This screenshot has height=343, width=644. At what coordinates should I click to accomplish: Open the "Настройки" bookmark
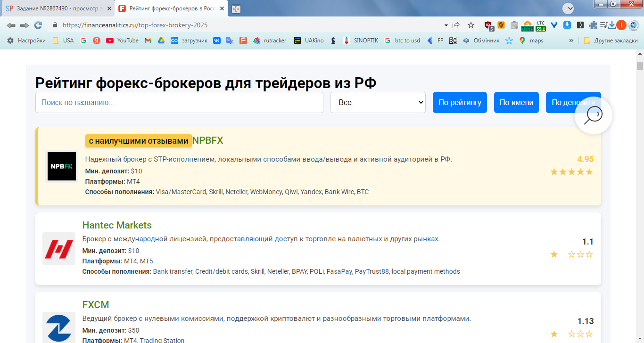26,41
